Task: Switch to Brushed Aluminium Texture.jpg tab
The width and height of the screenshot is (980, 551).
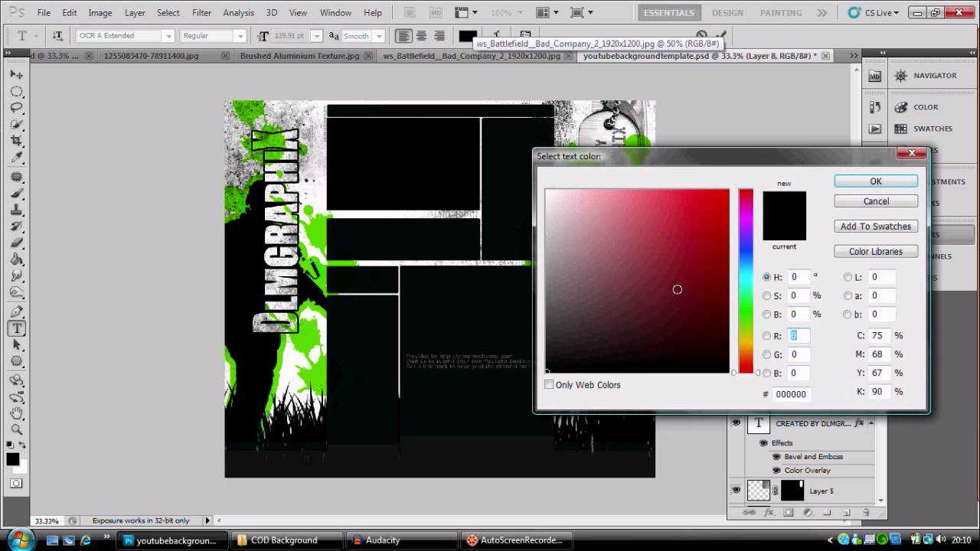Action: [299, 56]
